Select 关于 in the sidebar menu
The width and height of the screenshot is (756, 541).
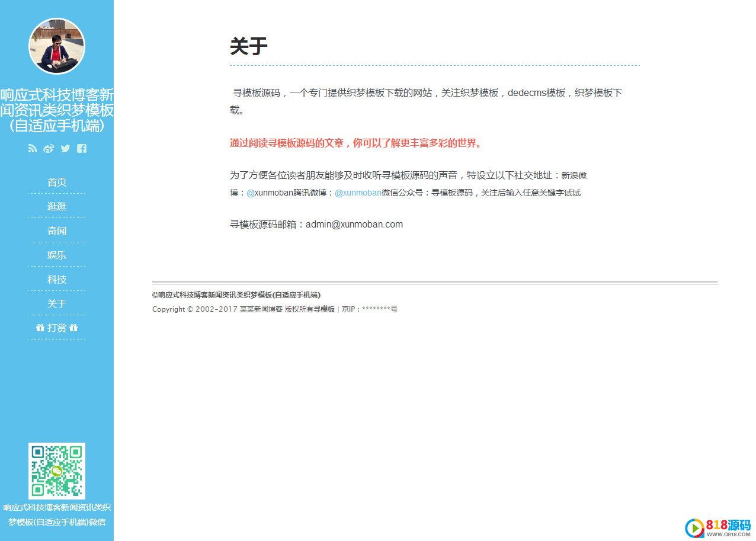(x=57, y=303)
